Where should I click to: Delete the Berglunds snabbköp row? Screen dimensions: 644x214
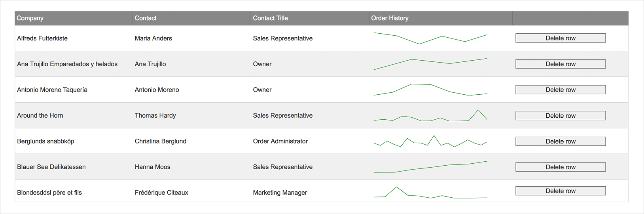pyautogui.click(x=560, y=141)
